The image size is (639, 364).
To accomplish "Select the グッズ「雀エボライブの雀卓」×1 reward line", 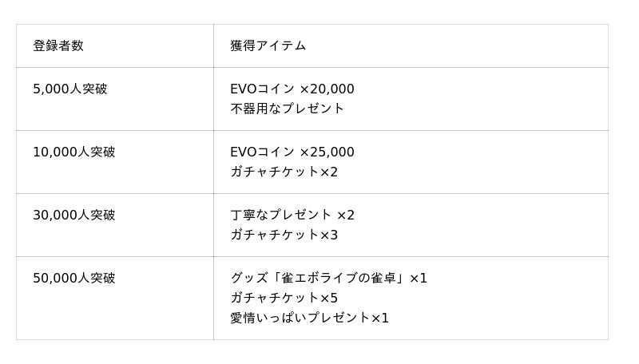I will [329, 279].
